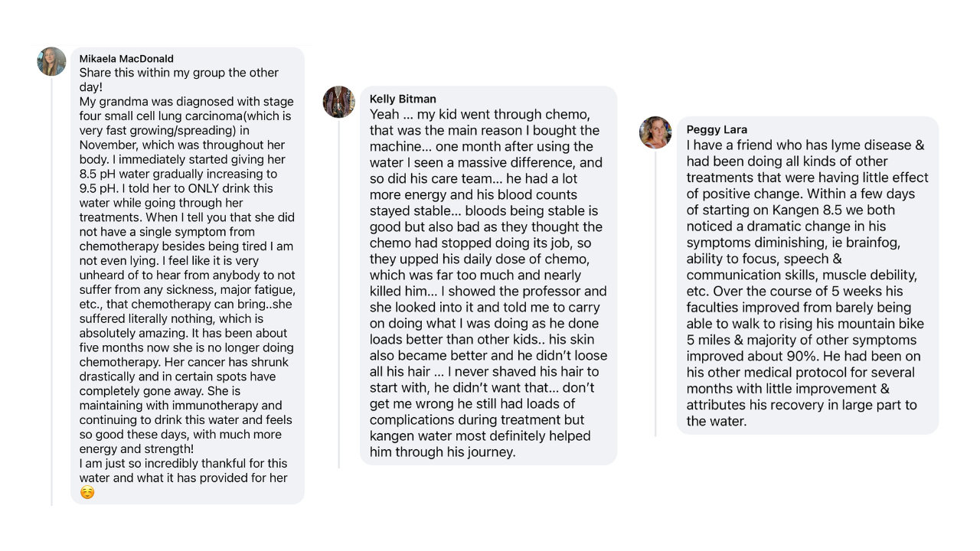Open Kelly Bitman's profile picture
980x551 pixels.
(338, 102)
